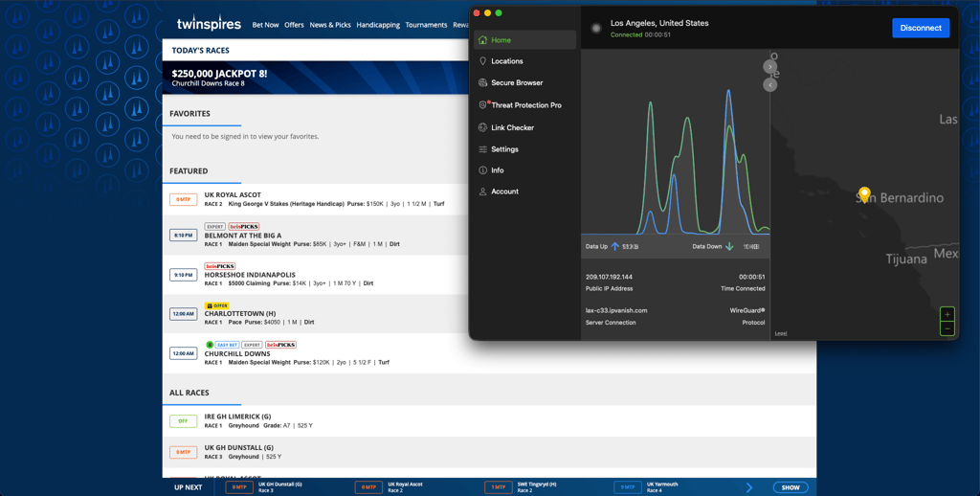The height and width of the screenshot is (496, 980).
Task: Open Churchill Downs Race 1 row
Action: point(489,353)
